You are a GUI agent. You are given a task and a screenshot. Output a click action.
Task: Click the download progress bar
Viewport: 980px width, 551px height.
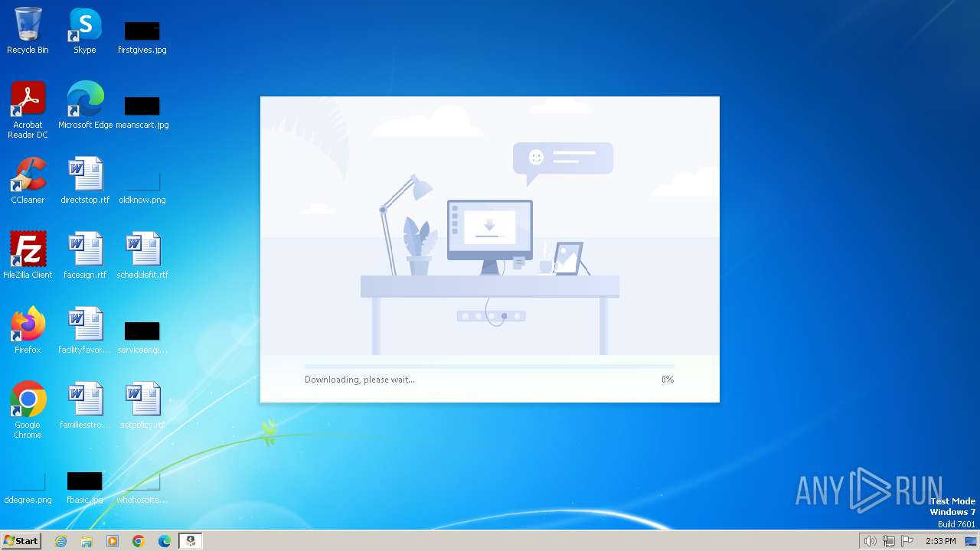pyautogui.click(x=489, y=367)
